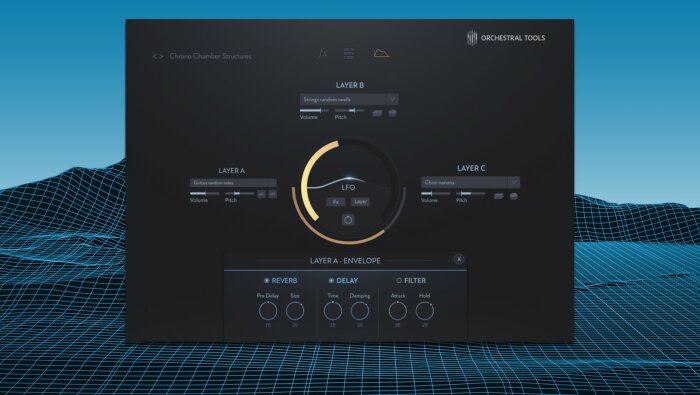Viewport: 700px width, 395px height.
Task: Select the orange envelope shape icon
Action: point(381,54)
